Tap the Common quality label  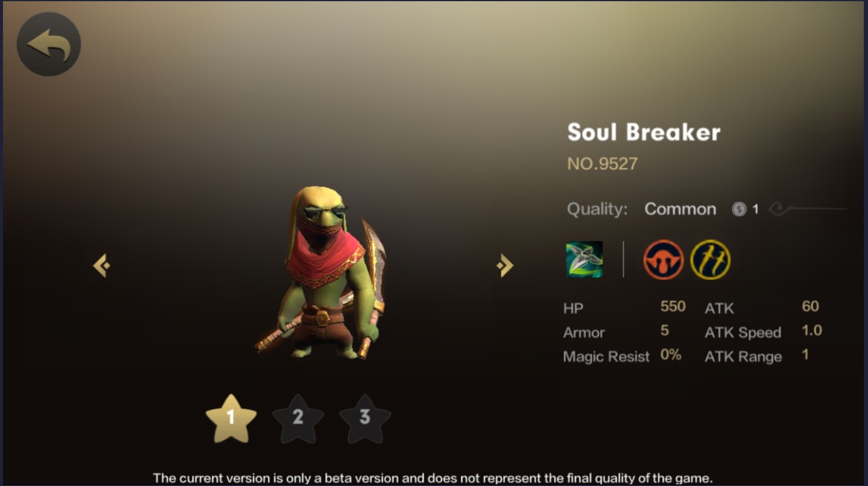click(680, 209)
